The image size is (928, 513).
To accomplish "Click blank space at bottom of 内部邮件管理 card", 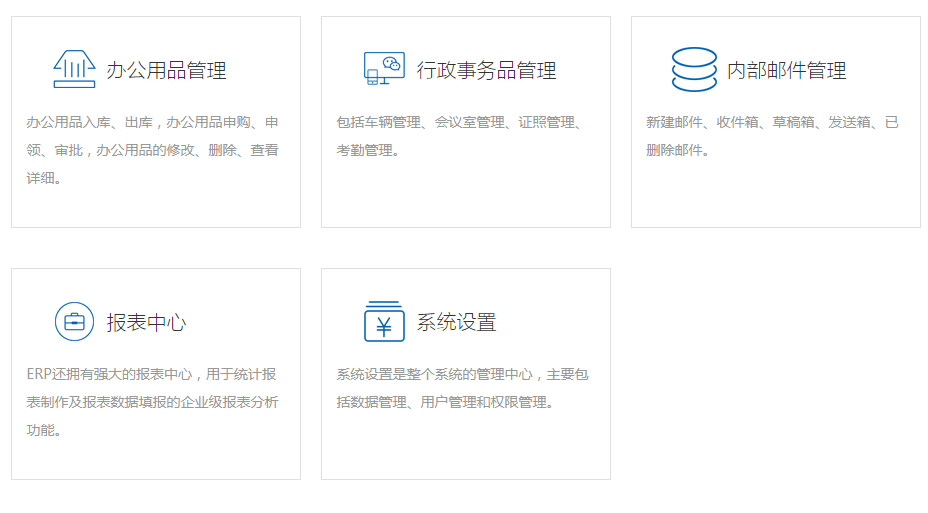I will 775,200.
